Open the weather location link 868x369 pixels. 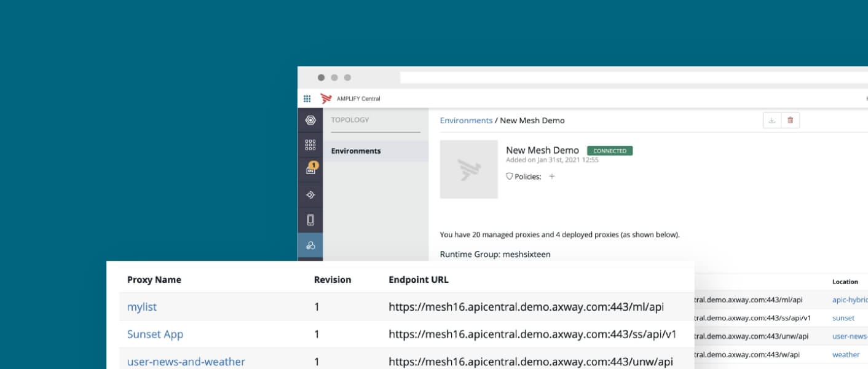click(x=846, y=354)
